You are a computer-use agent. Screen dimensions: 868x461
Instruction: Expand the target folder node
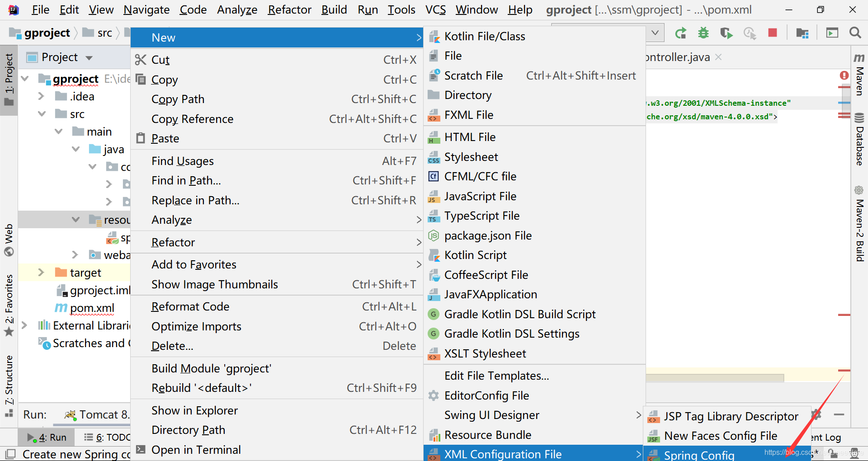pyautogui.click(x=41, y=272)
